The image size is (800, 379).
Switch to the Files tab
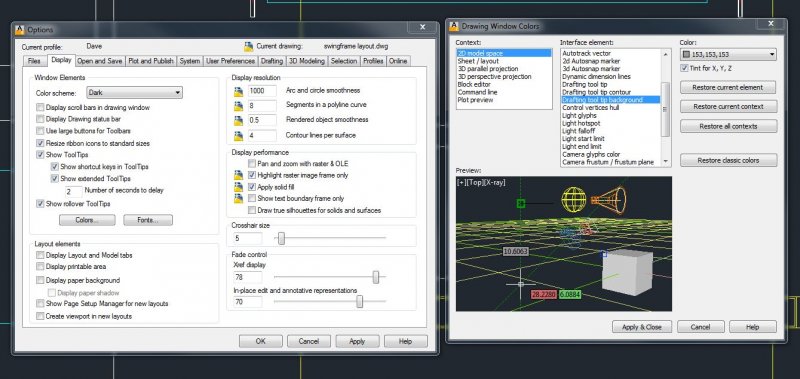[34, 61]
